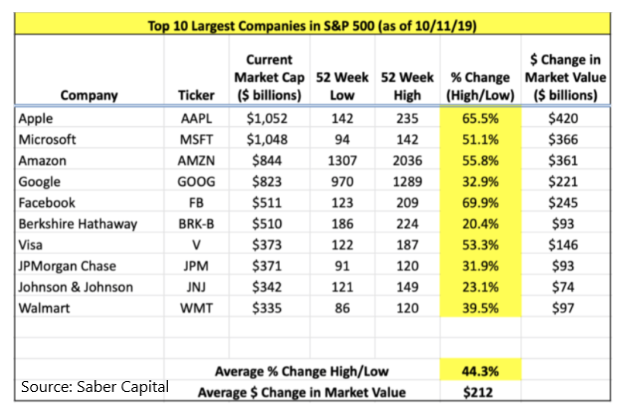The width and height of the screenshot is (625, 410).
Task: Click the 52 Week High header
Action: (x=407, y=86)
